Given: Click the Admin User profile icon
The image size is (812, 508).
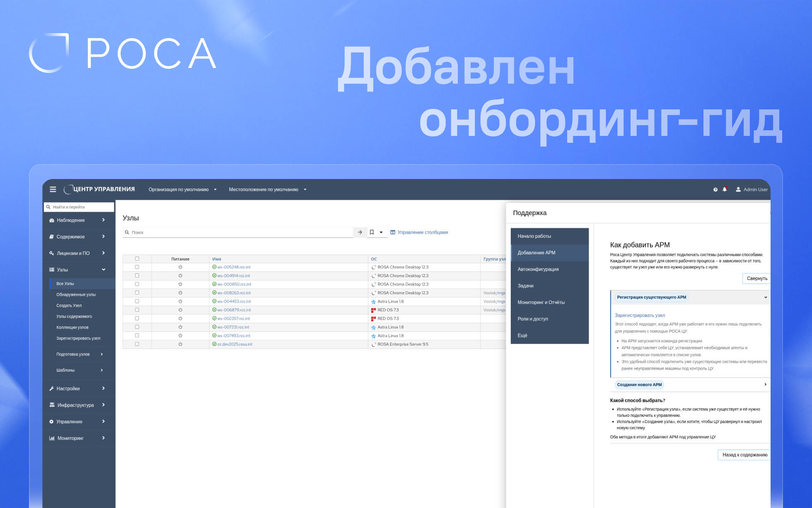Looking at the screenshot, I should pyautogui.click(x=738, y=189).
